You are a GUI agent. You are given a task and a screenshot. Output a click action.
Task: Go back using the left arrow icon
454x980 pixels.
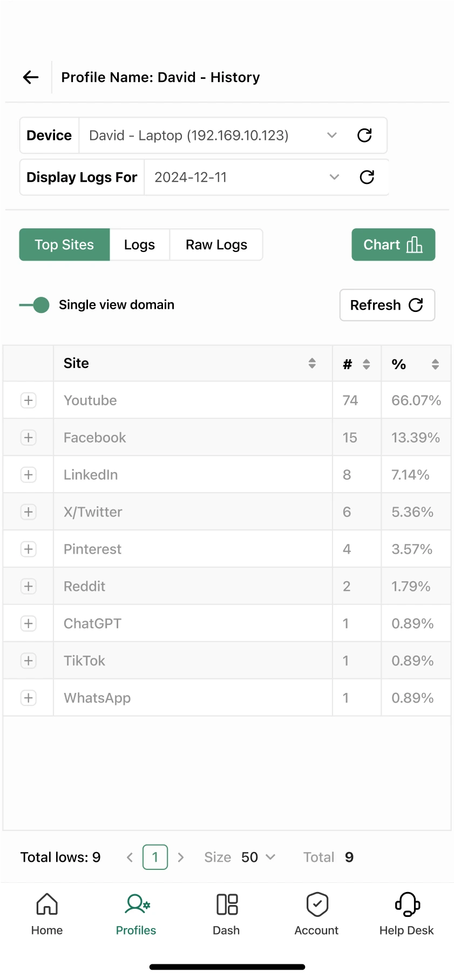pyautogui.click(x=31, y=77)
